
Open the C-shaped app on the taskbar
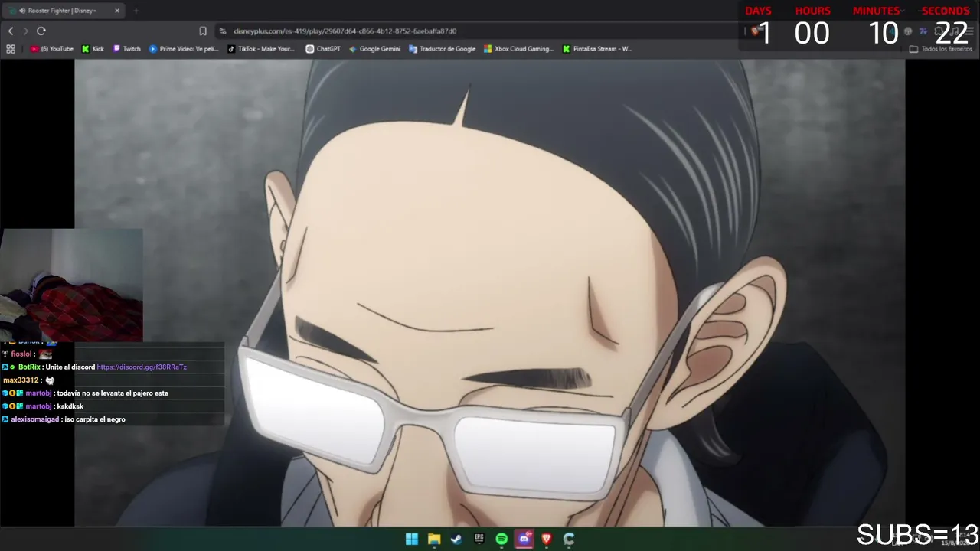pos(569,539)
